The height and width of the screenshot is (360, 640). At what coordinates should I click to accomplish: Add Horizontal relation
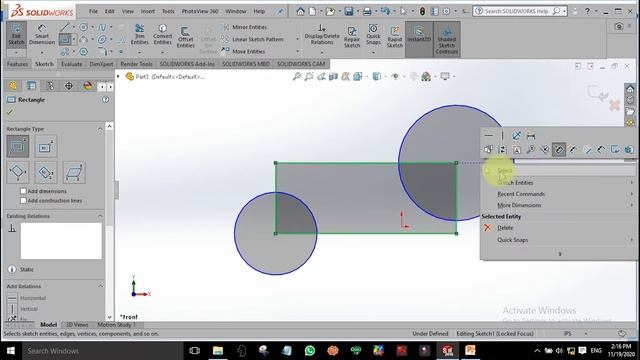(x=27, y=298)
